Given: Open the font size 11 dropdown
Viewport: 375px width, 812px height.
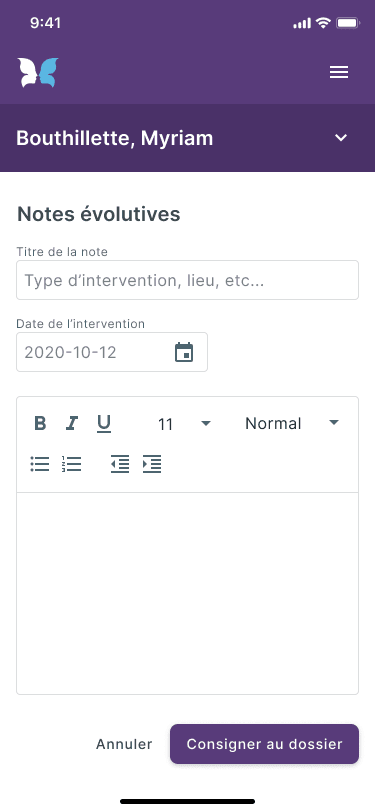Looking at the screenshot, I should [184, 424].
